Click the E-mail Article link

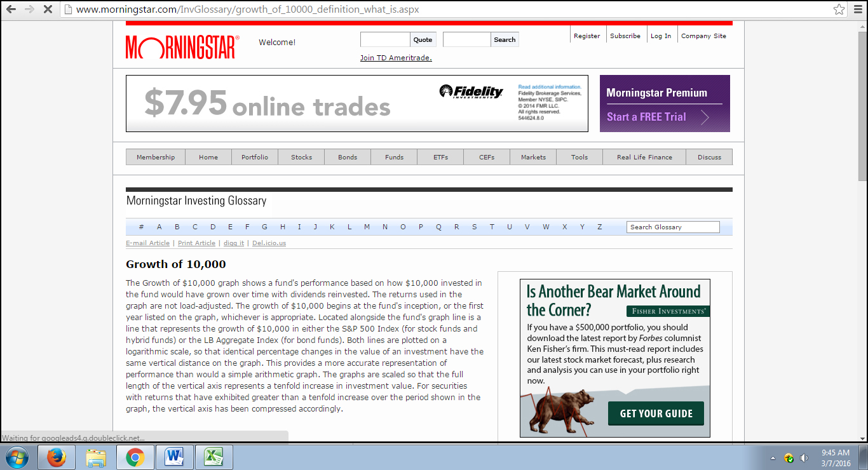147,243
